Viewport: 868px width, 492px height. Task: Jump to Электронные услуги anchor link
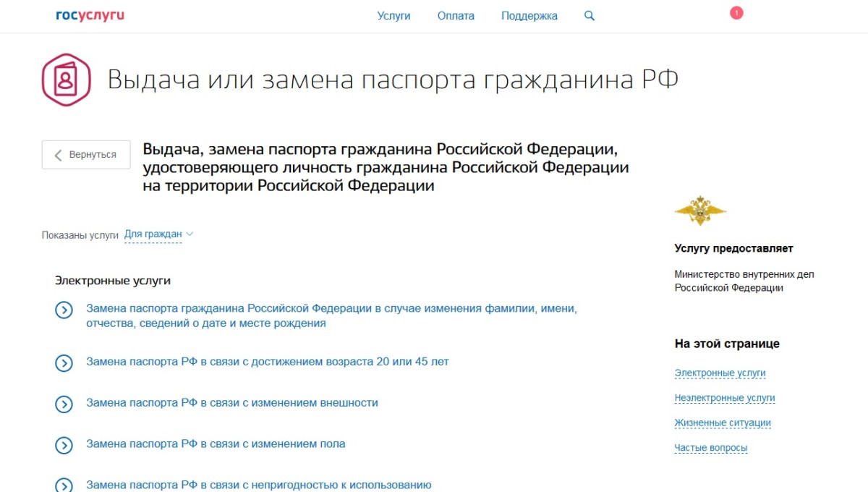click(720, 373)
